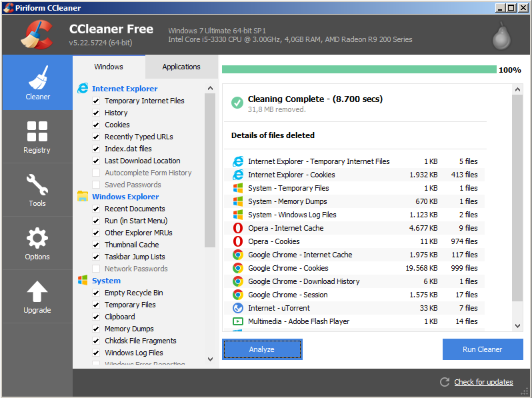The height and width of the screenshot is (398, 532).
Task: Switch to the Applications tab
Action: [x=181, y=67]
